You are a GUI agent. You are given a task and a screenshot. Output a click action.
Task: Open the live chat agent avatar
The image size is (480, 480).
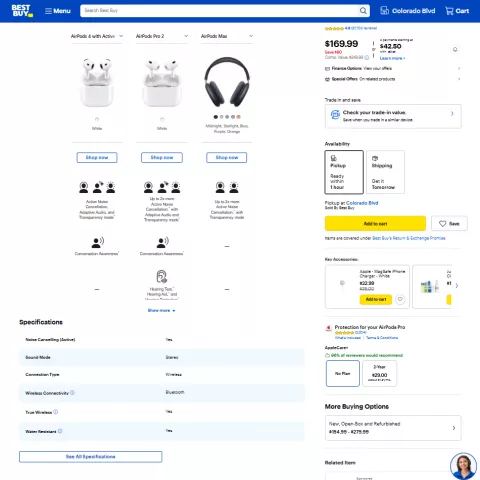point(463,466)
